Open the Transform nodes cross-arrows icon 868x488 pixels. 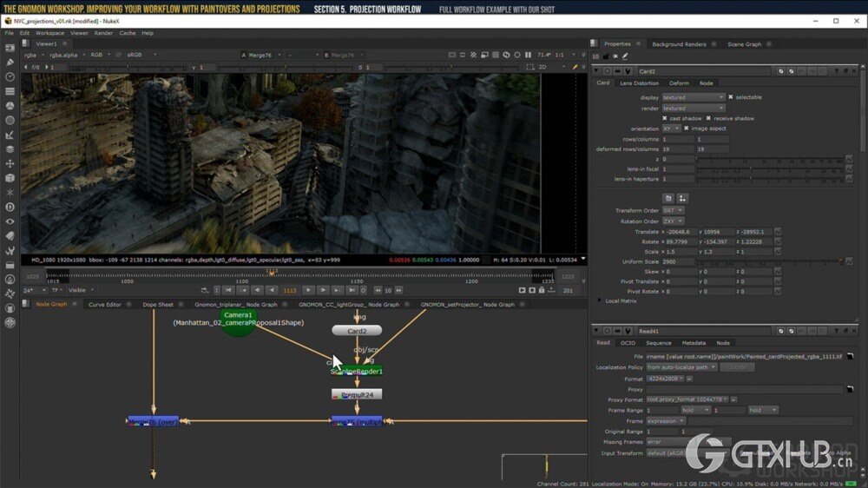(x=10, y=163)
